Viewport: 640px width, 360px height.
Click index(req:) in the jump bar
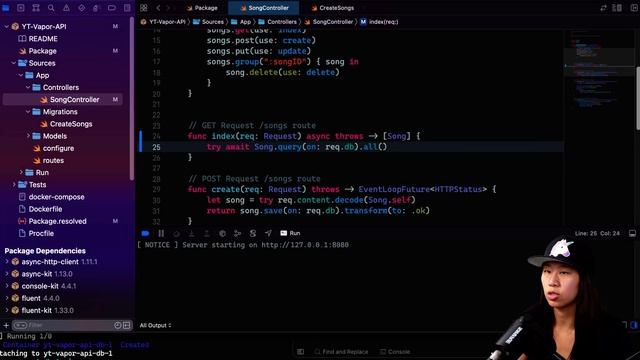(x=379, y=22)
